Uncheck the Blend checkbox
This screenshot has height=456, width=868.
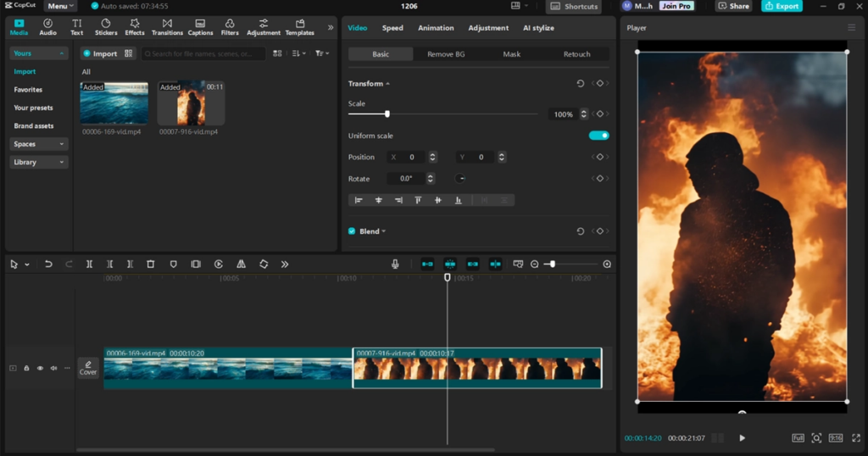pos(352,231)
